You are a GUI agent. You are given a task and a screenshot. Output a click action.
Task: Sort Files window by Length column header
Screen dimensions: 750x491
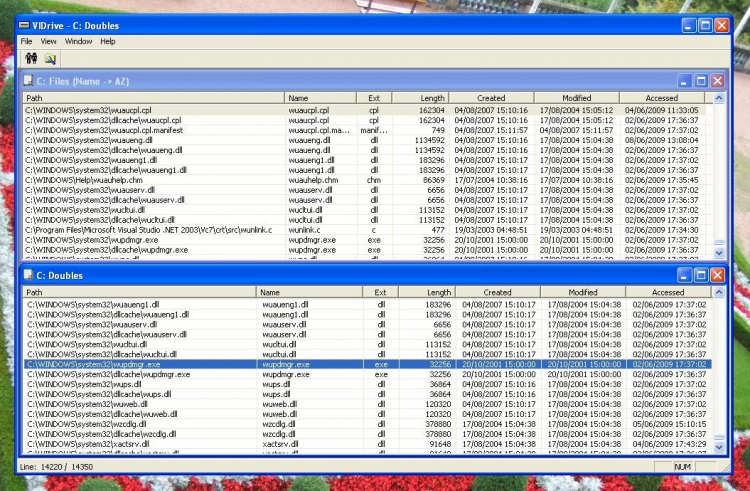pyautogui.click(x=420, y=98)
